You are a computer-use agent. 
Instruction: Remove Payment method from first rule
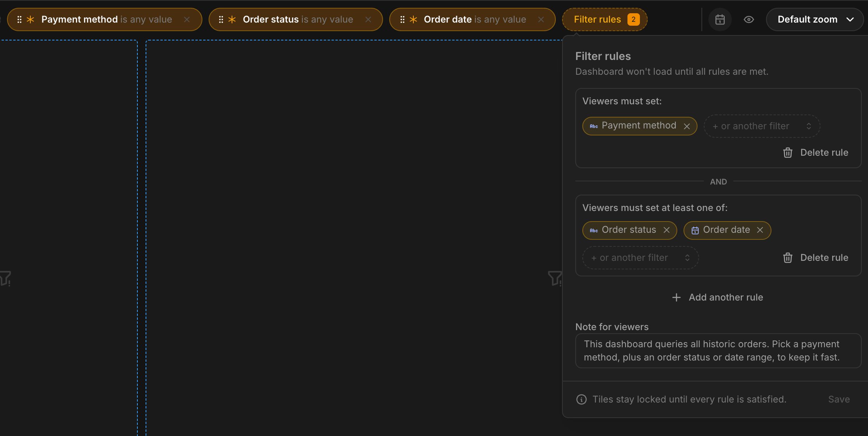(687, 127)
